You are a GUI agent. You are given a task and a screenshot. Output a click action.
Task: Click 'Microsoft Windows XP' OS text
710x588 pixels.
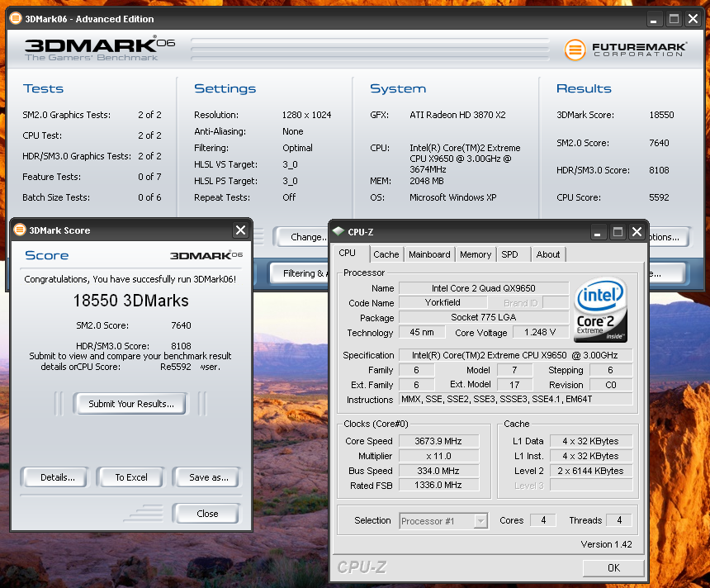(x=452, y=197)
